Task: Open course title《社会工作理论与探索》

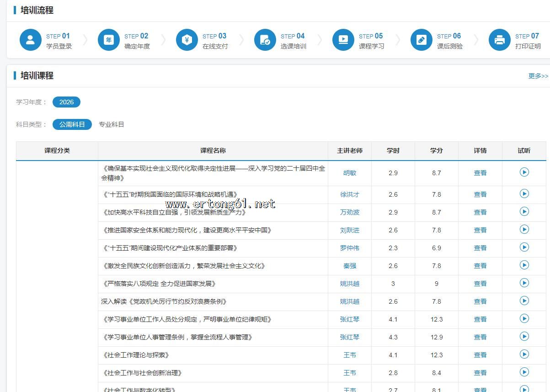Action: tap(136, 355)
